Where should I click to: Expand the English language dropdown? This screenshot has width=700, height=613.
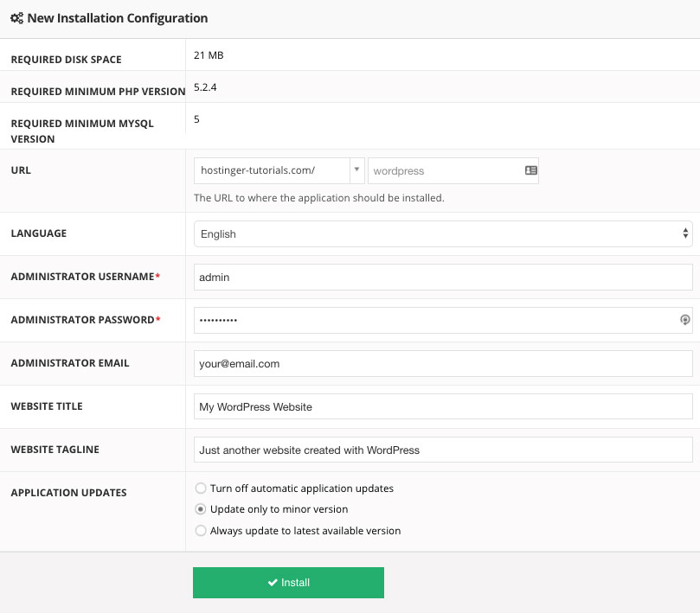point(443,234)
